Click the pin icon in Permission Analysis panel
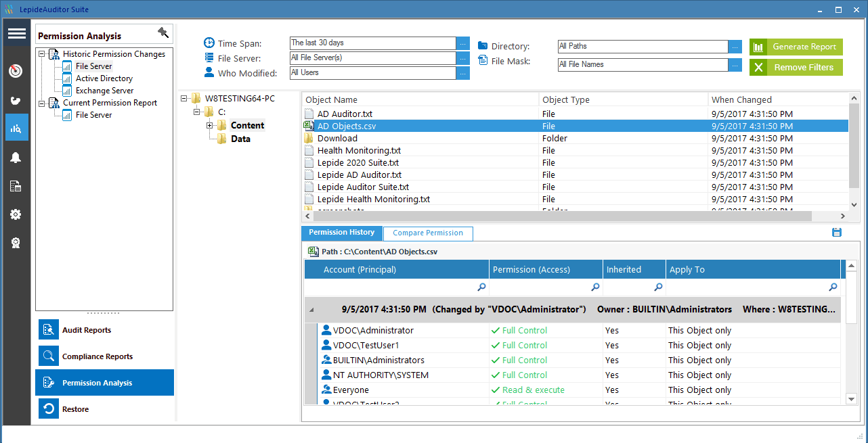Image resolution: width=868 pixels, height=443 pixels. click(162, 33)
